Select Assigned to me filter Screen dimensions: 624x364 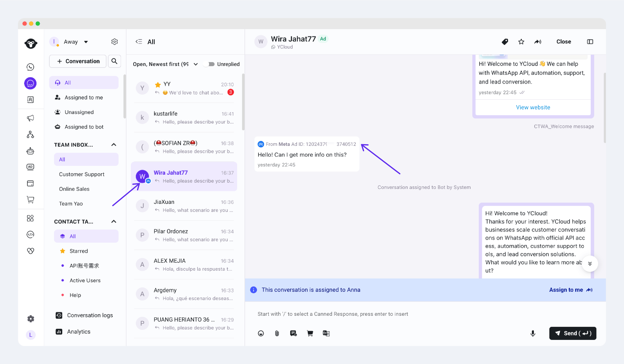[84, 97]
